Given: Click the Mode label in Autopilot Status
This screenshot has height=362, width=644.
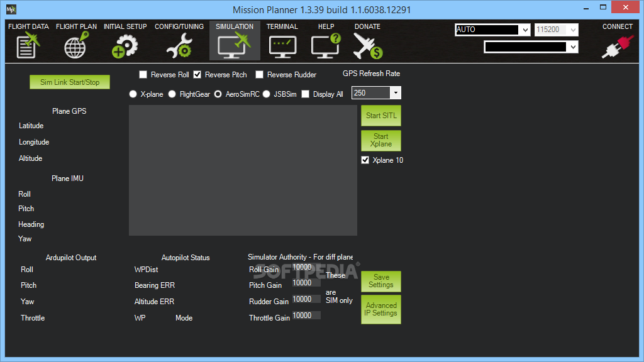Looking at the screenshot, I should coord(184,318).
